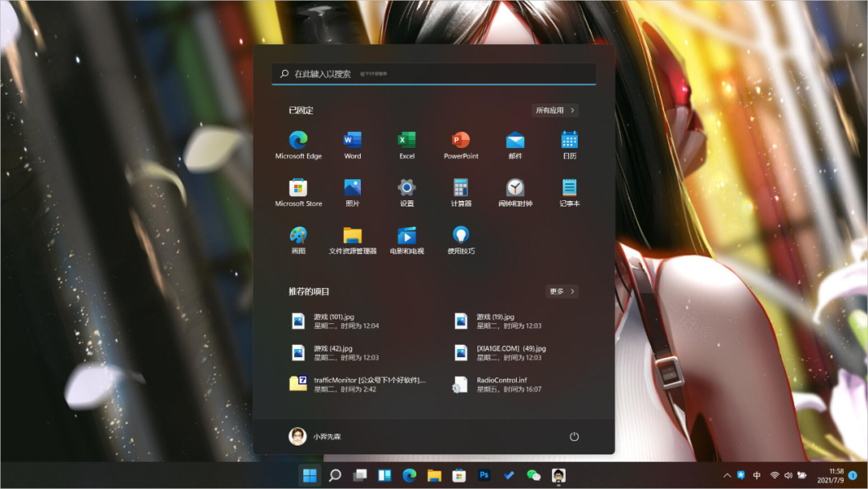Open the 记事本 Notepad app

569,192
